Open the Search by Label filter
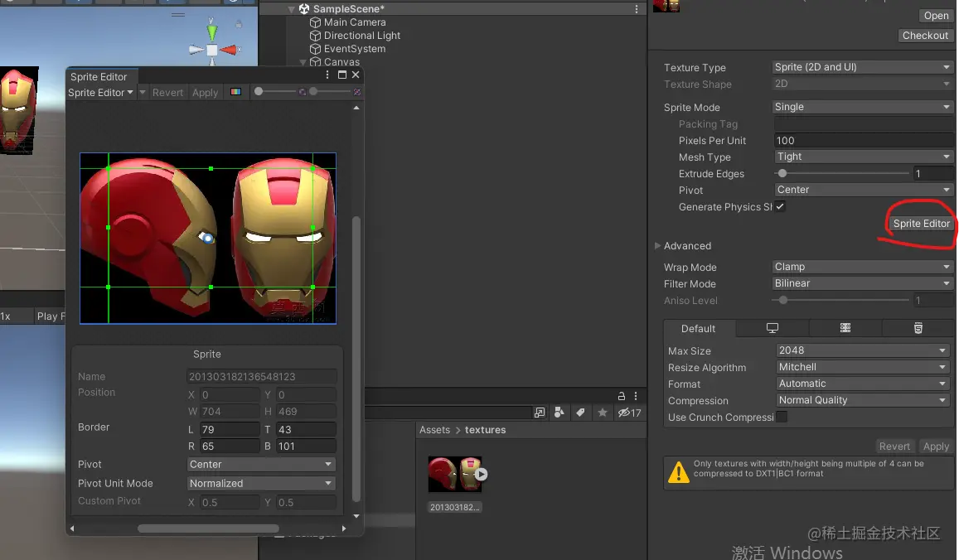 pyautogui.click(x=580, y=413)
